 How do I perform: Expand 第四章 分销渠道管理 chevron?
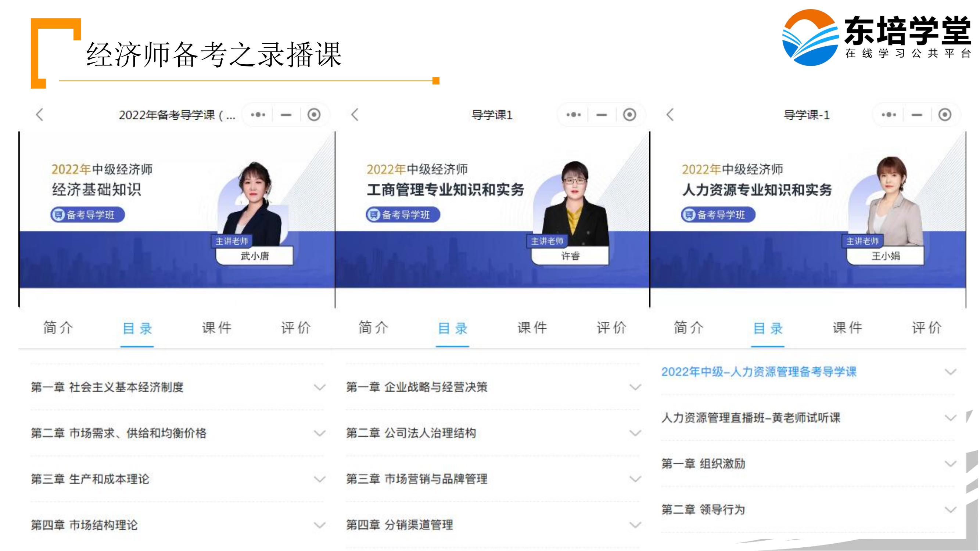(635, 525)
